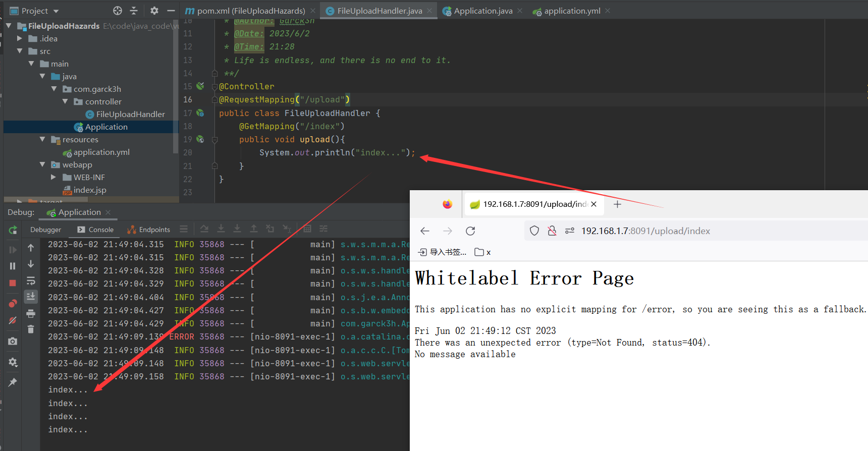Open the Endpoints tab
This screenshot has height=451, width=868.
149,230
